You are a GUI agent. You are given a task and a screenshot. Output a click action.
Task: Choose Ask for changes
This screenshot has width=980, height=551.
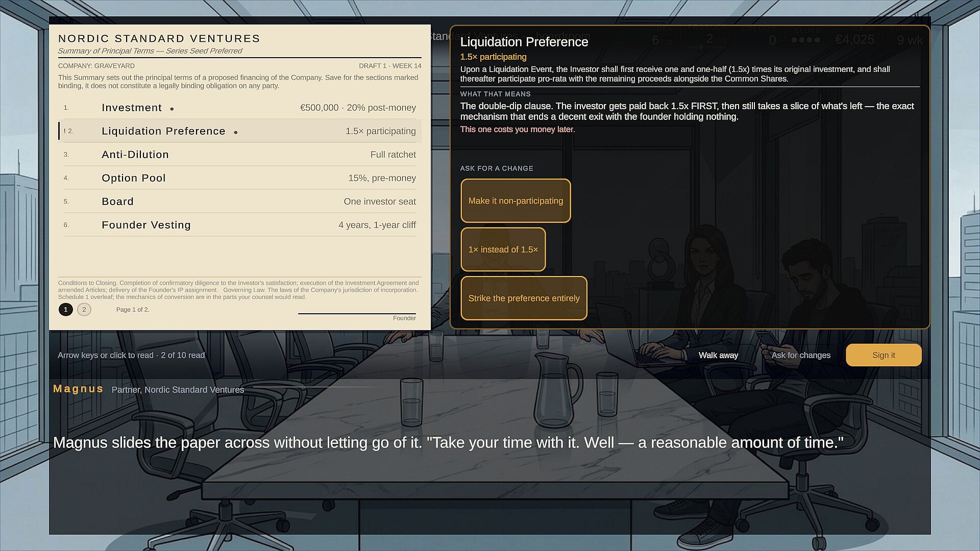tap(801, 355)
